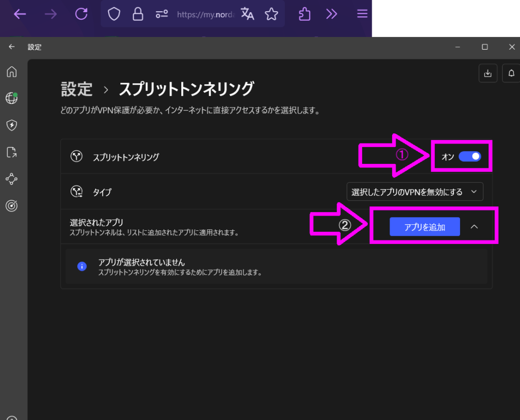Minimize the NordVPN settings window
The image size is (520, 420).
coord(458,47)
